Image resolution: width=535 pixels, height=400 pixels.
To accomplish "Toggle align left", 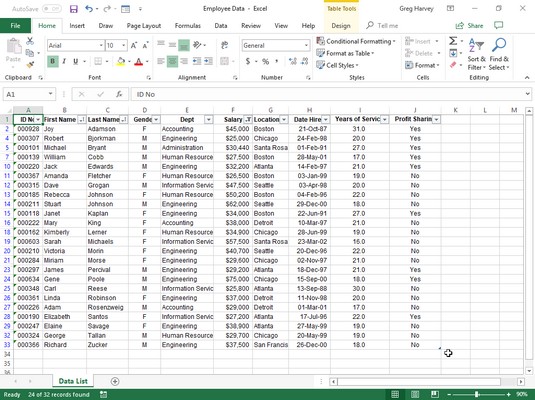I will pyautogui.click(x=161, y=61).
